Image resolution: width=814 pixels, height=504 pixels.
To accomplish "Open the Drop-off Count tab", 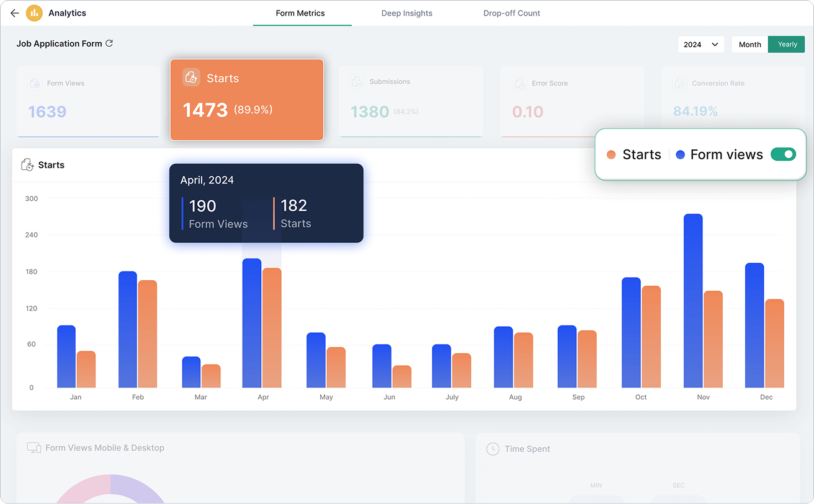I will pyautogui.click(x=512, y=13).
